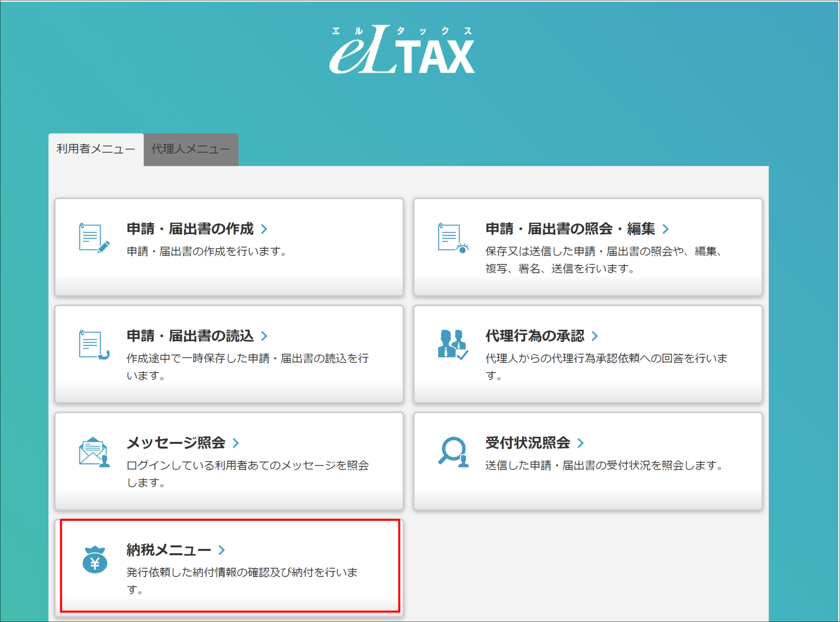The image size is (840, 622).
Task: Open the 申請・届出書の照会・編集 heading link
Action: coord(570,229)
